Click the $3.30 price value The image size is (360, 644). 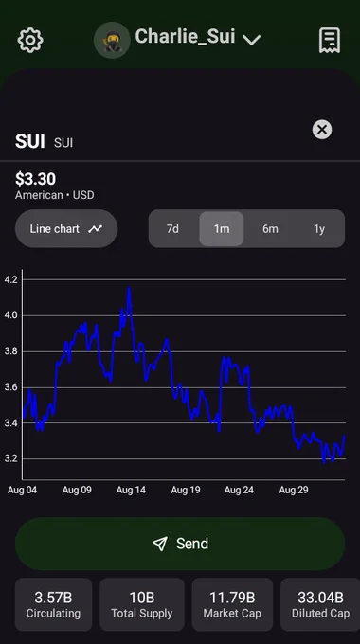click(x=35, y=179)
